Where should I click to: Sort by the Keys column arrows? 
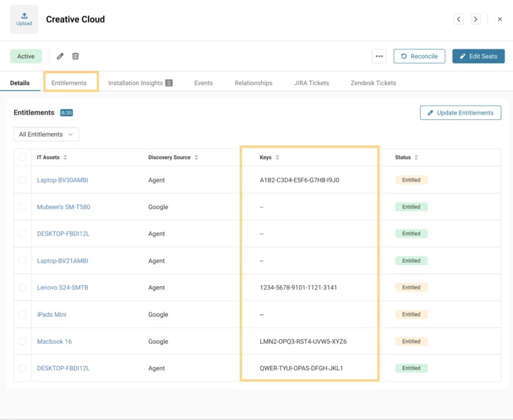click(x=278, y=157)
